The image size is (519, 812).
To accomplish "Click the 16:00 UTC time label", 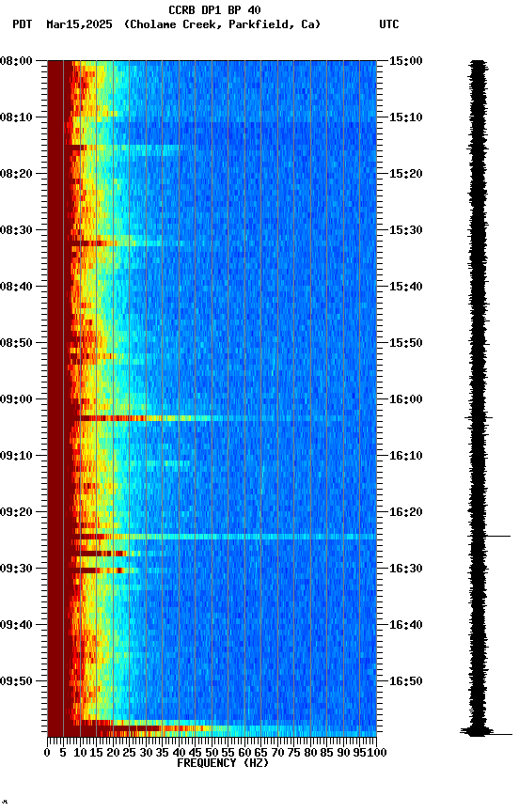I will pyautogui.click(x=406, y=399).
